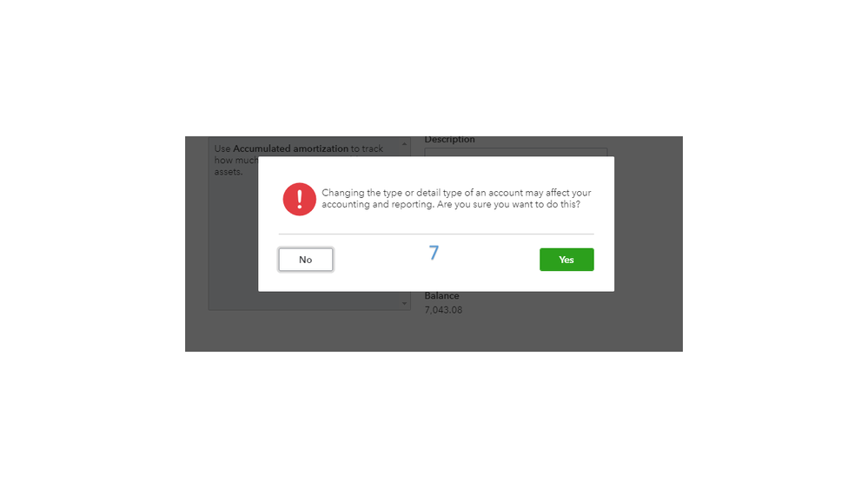Click the Description field label
Screen dimensions: 868x488
pyautogui.click(x=449, y=140)
